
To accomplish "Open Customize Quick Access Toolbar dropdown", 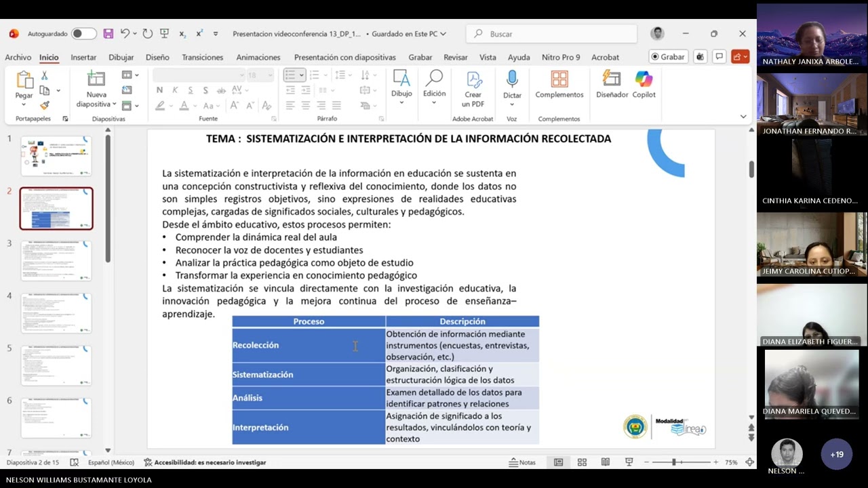I will point(216,34).
